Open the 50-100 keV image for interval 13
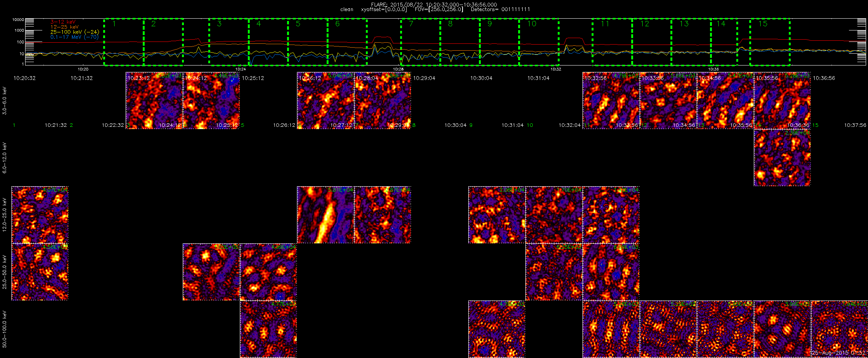 click(x=725, y=329)
